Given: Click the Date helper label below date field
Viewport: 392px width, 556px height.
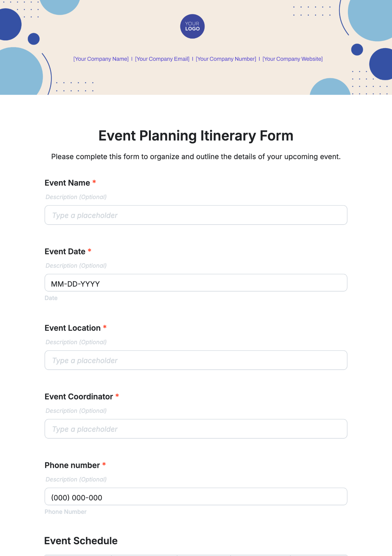Looking at the screenshot, I should click(x=51, y=298).
